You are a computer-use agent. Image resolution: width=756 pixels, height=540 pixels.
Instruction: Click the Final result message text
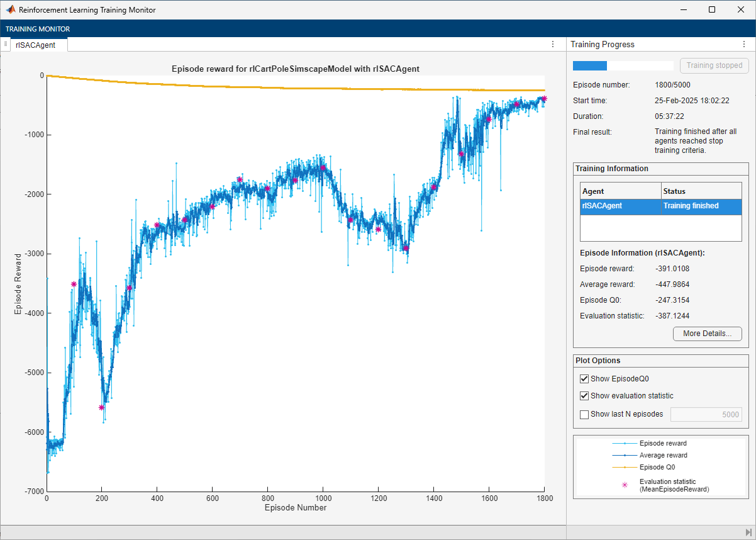click(x=695, y=141)
